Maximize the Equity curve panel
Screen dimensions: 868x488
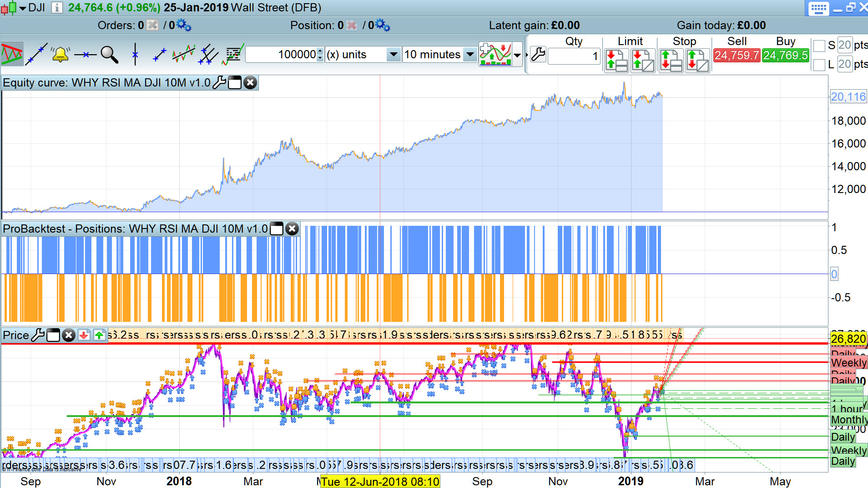[235, 83]
